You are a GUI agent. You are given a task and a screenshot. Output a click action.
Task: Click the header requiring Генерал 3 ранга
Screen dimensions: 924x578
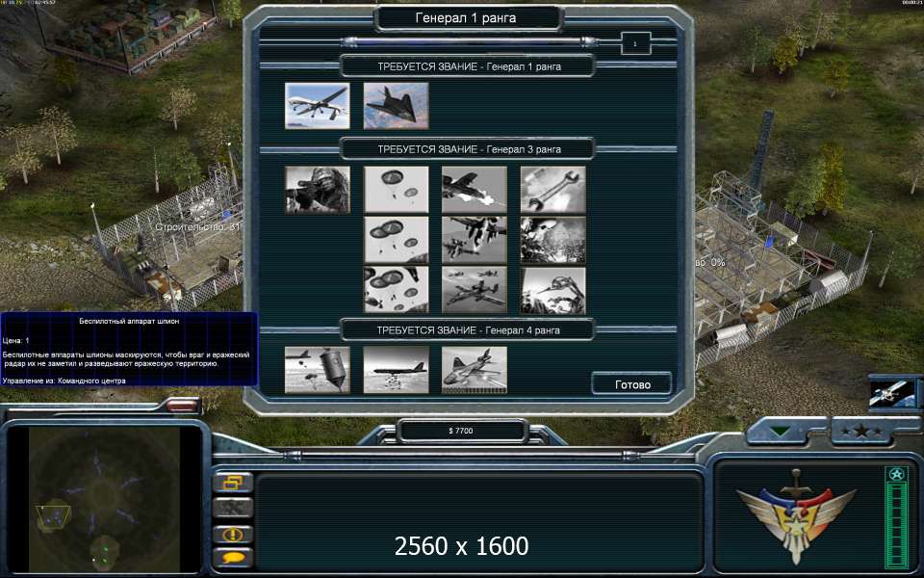pyautogui.click(x=469, y=149)
